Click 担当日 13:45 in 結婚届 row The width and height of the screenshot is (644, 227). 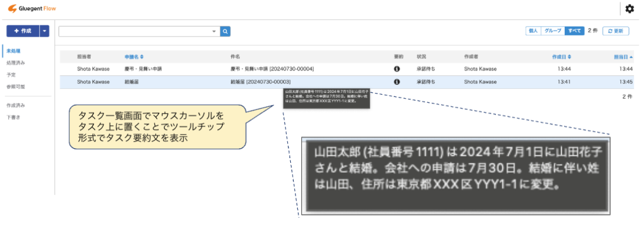tap(626, 82)
